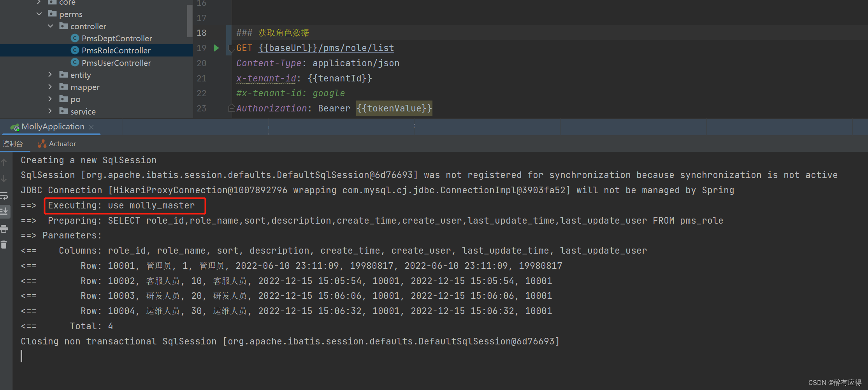Click the controller folder icon
Viewport: 868px width, 390px height.
coord(64,26)
